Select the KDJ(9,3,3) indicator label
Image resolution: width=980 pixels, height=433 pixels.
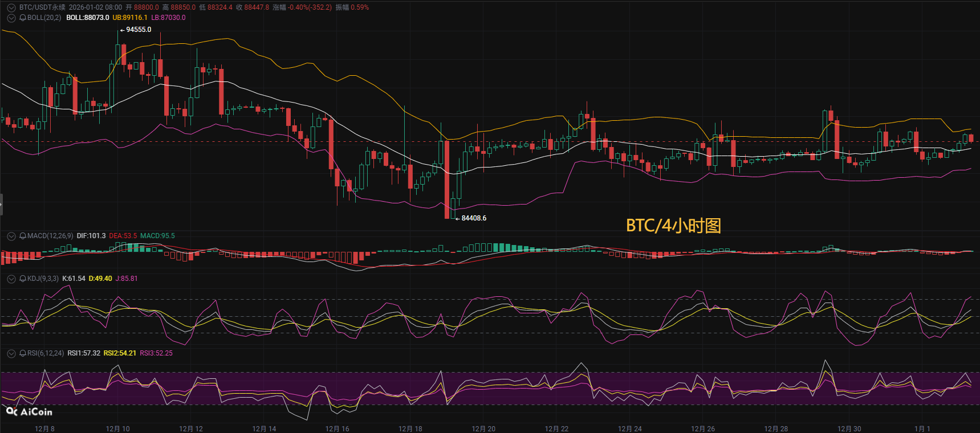43,279
